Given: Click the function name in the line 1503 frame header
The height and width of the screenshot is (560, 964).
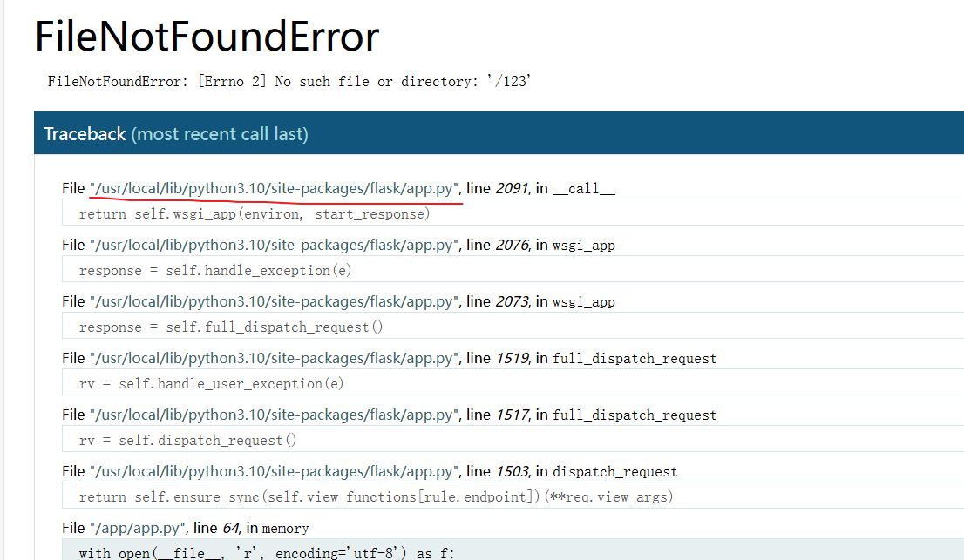Looking at the screenshot, I should point(614,472).
